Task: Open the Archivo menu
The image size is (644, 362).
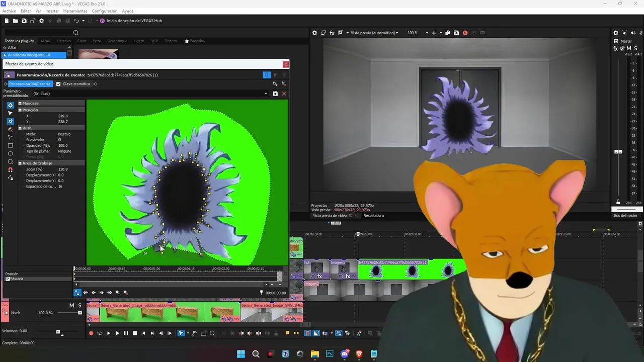Action: pos(9,11)
